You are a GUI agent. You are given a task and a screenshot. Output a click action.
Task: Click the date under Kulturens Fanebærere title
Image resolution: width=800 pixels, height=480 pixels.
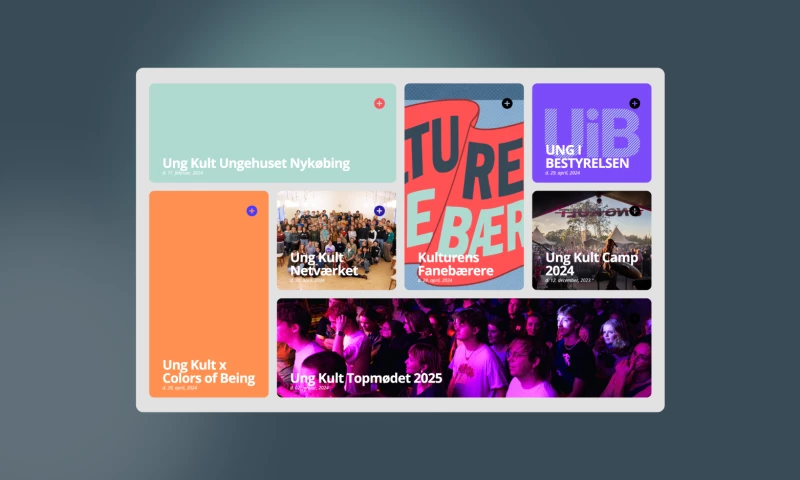click(x=435, y=281)
